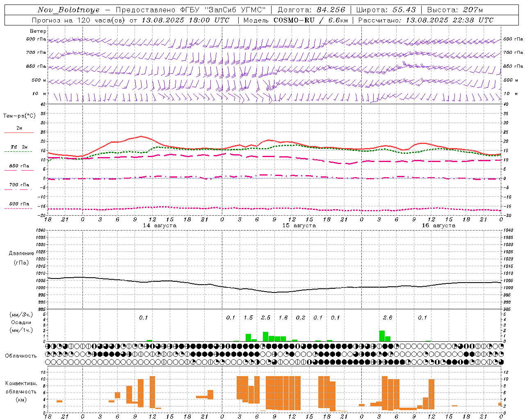
Task: Click the "16 августа" date label
Action: 438,226
